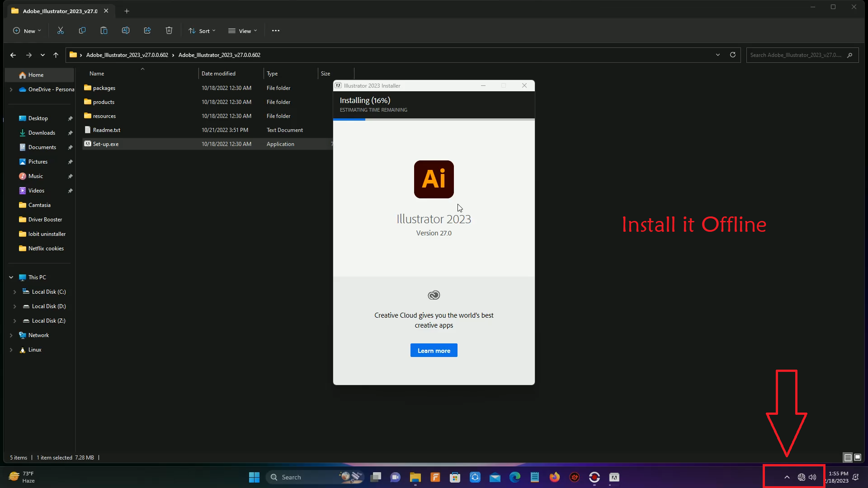Screen dimensions: 868x488
Task: Click the Share icon in Explorer toolbar
Action: [147, 31]
